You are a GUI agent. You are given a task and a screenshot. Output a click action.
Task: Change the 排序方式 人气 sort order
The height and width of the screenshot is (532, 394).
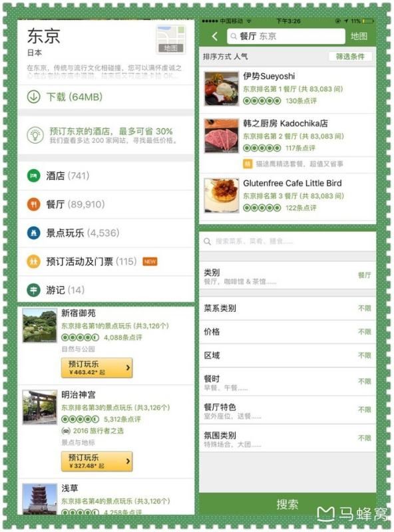tap(226, 57)
